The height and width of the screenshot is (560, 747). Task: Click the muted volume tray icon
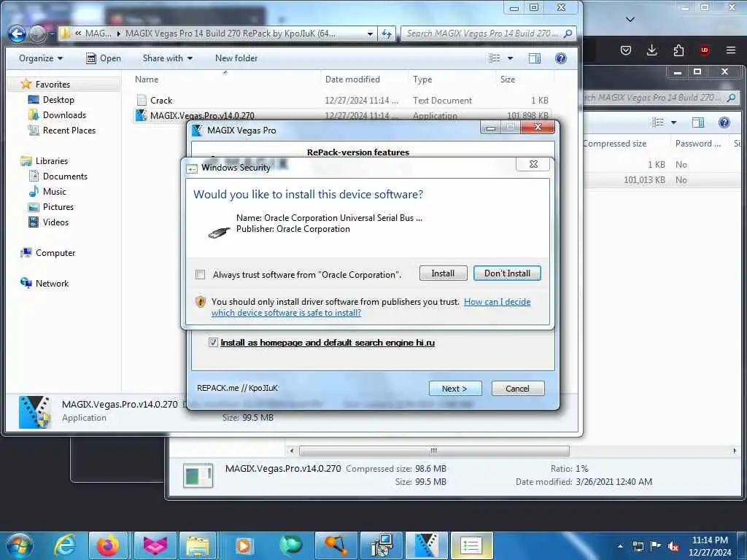click(x=673, y=547)
